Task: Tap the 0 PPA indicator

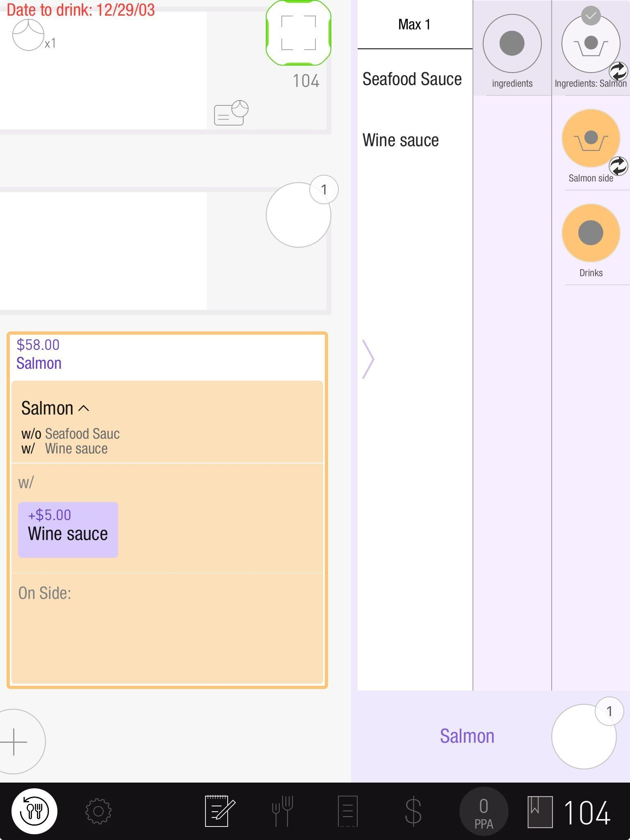Action: 484,811
